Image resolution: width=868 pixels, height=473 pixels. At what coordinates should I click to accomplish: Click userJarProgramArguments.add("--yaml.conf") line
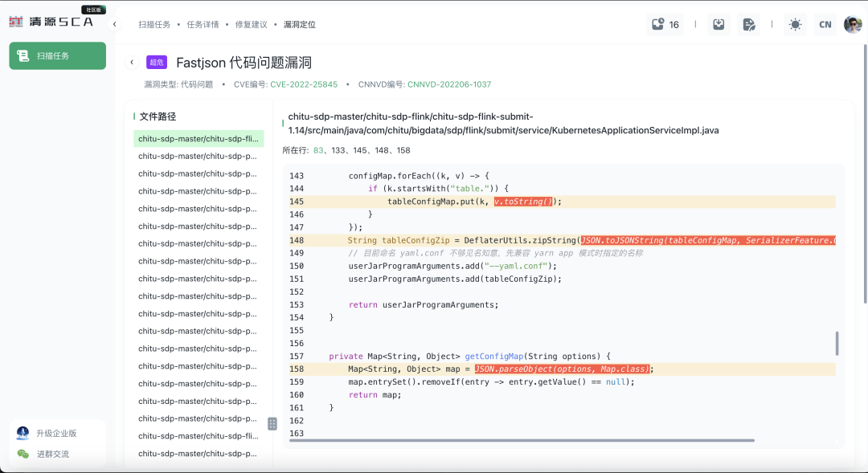point(452,266)
